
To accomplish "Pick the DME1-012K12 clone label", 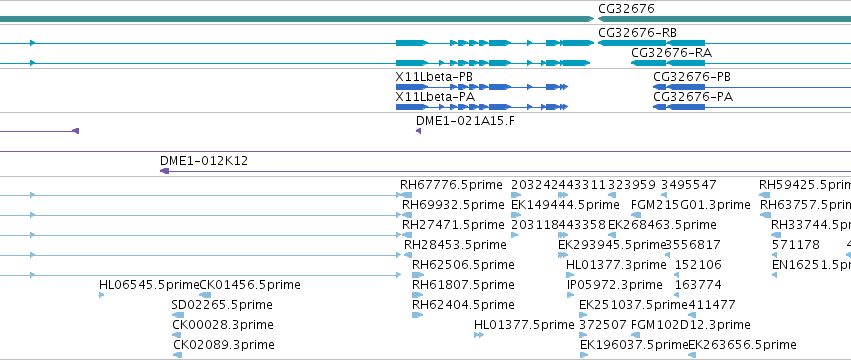I will tap(204, 161).
